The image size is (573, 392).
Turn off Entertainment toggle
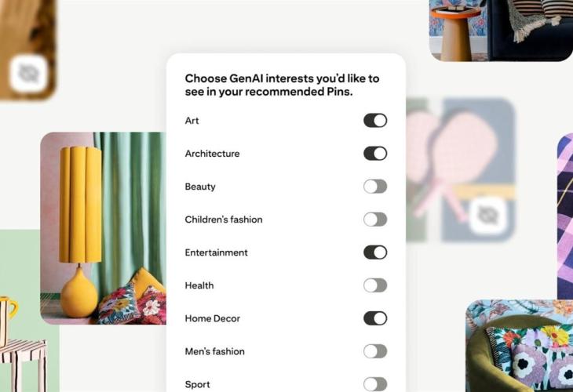click(375, 252)
